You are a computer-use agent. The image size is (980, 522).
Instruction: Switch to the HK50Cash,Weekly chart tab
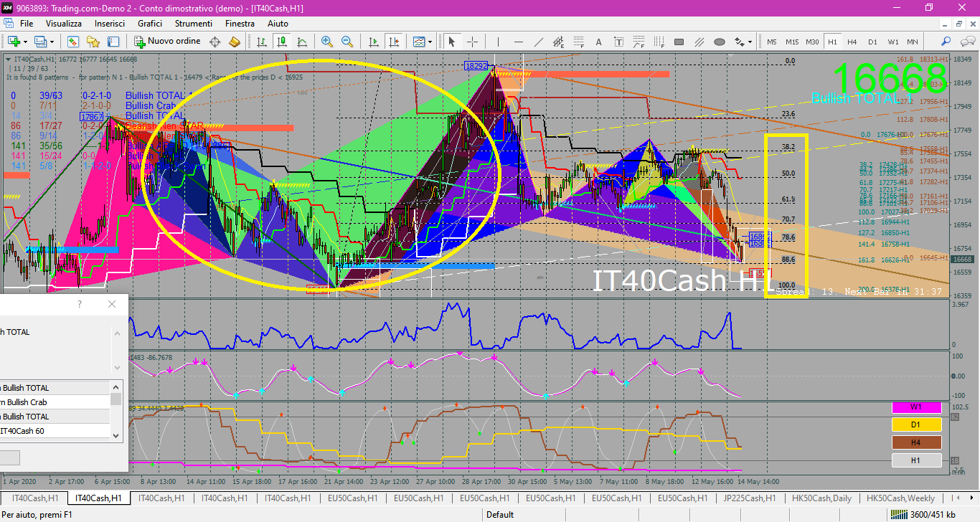pos(900,498)
